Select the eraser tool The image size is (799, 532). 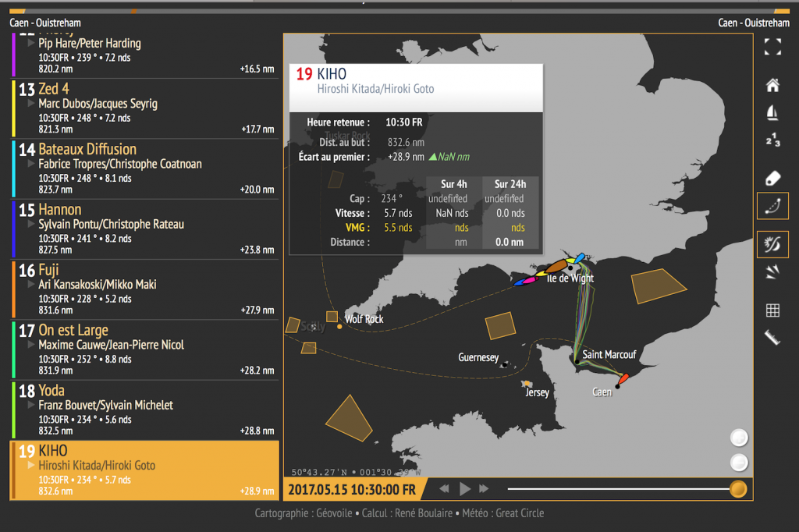pos(772,179)
